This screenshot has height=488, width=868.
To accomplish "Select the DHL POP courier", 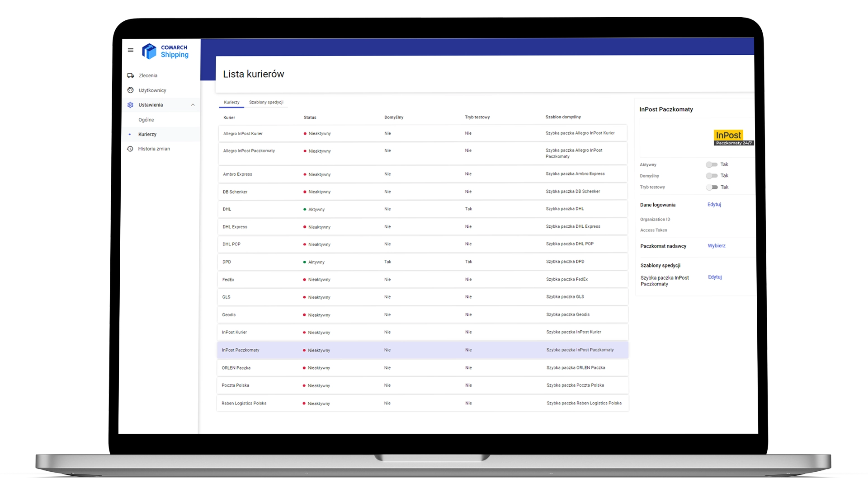I will coord(423,244).
